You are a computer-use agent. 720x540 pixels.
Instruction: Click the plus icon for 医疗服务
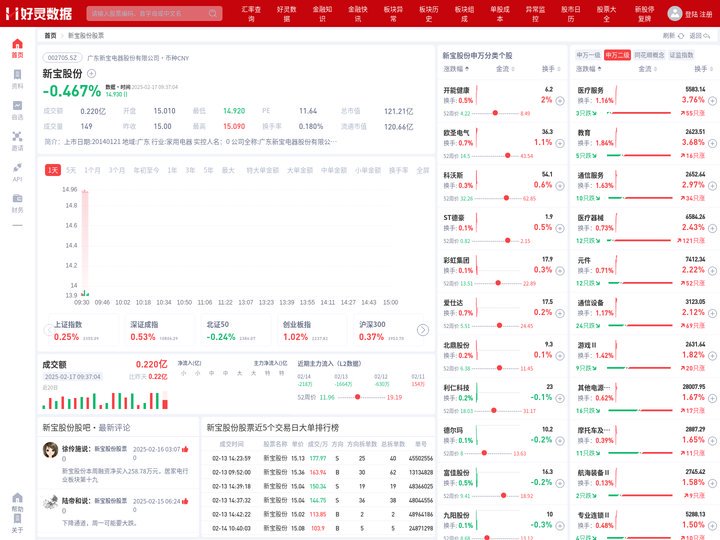click(712, 101)
